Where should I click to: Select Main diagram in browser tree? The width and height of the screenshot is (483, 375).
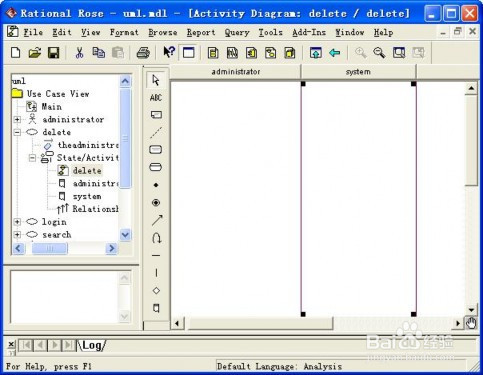click(52, 107)
